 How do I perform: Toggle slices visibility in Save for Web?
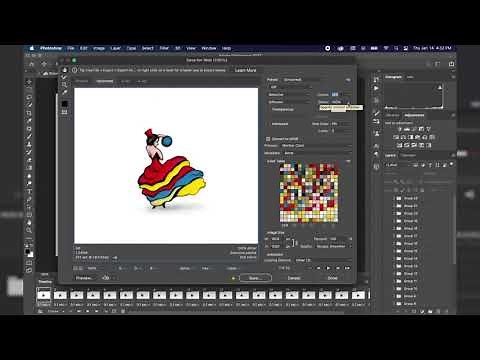coord(65,112)
